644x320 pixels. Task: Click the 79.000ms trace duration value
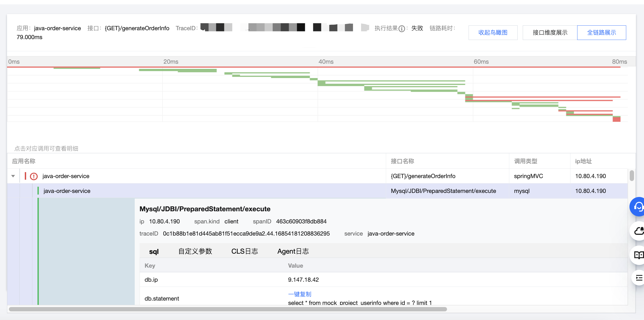[x=30, y=37]
